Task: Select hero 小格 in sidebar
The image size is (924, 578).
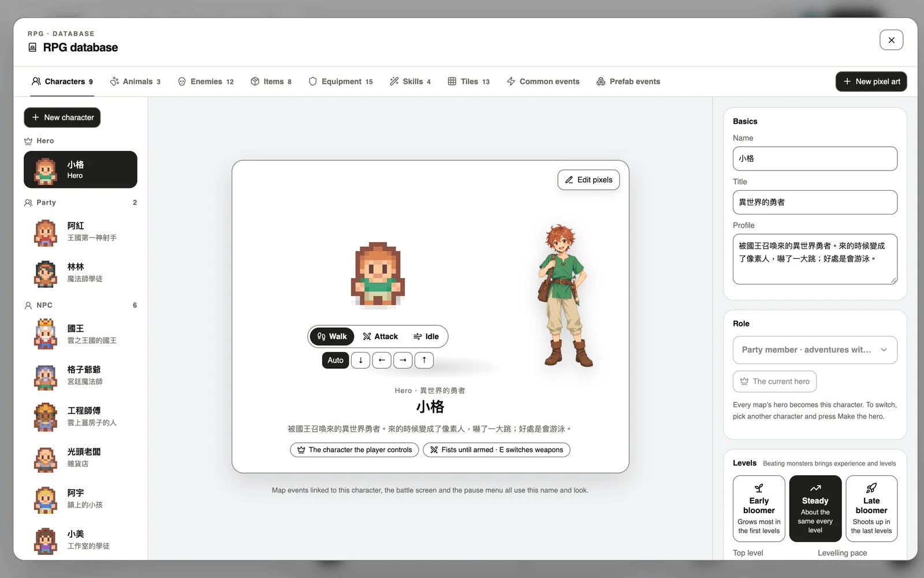Action: [80, 169]
